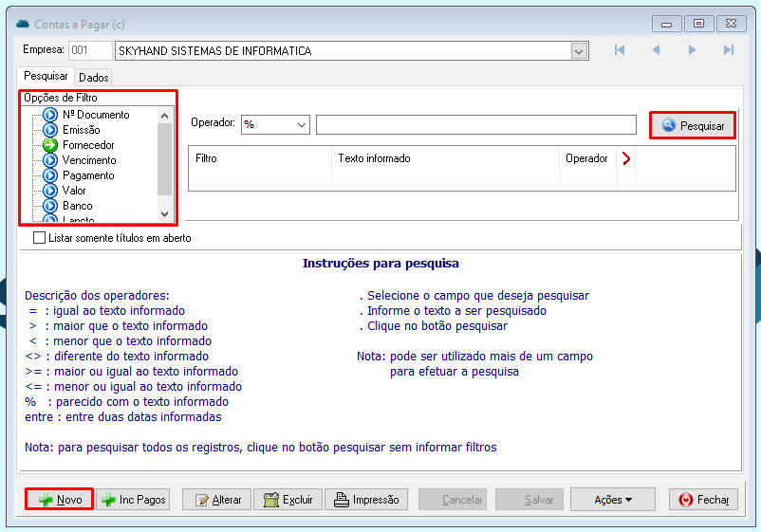Select the Emissão filter icon
This screenshot has height=532, width=761.
tap(50, 130)
